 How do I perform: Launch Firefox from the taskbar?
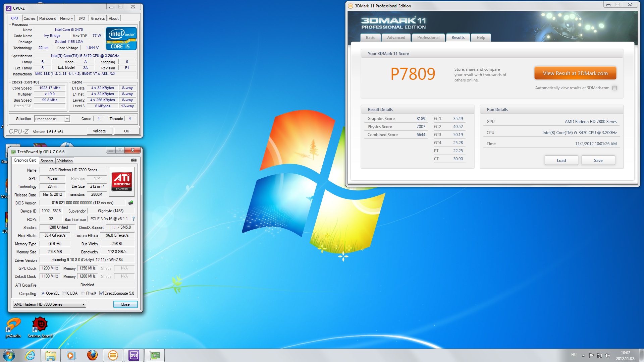pyautogui.click(x=92, y=355)
